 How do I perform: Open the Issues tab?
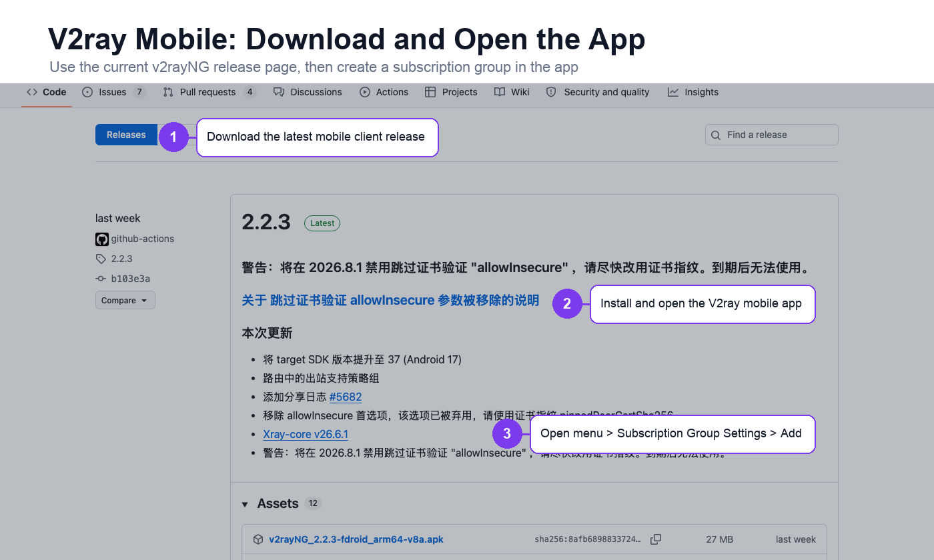[x=113, y=92]
